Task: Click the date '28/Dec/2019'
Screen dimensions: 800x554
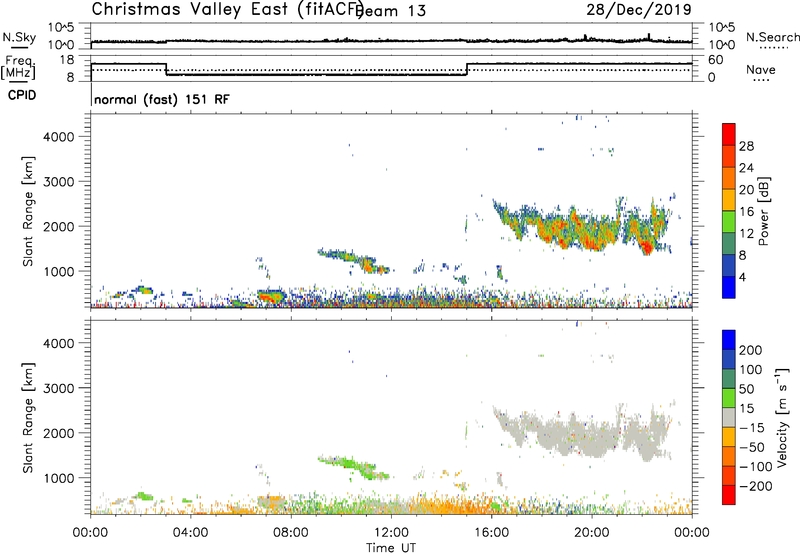Action: coord(639,10)
